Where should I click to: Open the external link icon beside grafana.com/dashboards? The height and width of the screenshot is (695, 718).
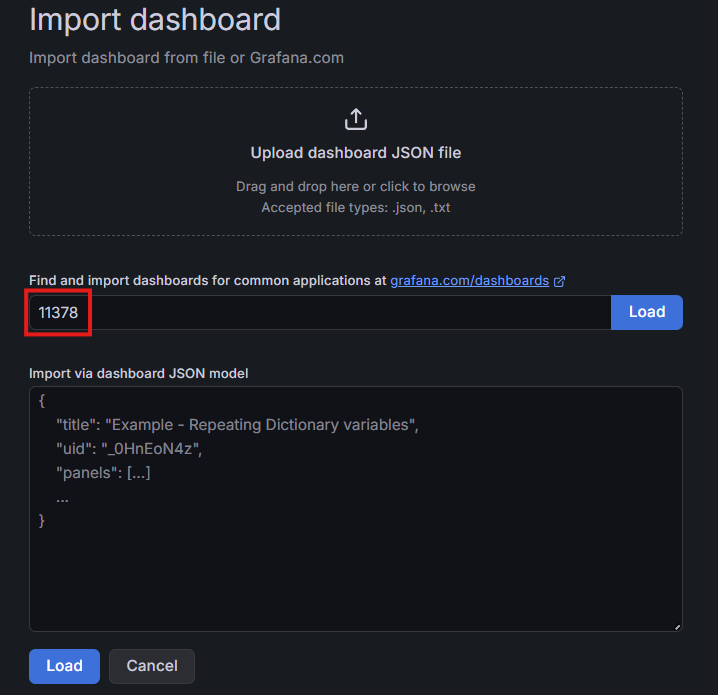tap(559, 281)
